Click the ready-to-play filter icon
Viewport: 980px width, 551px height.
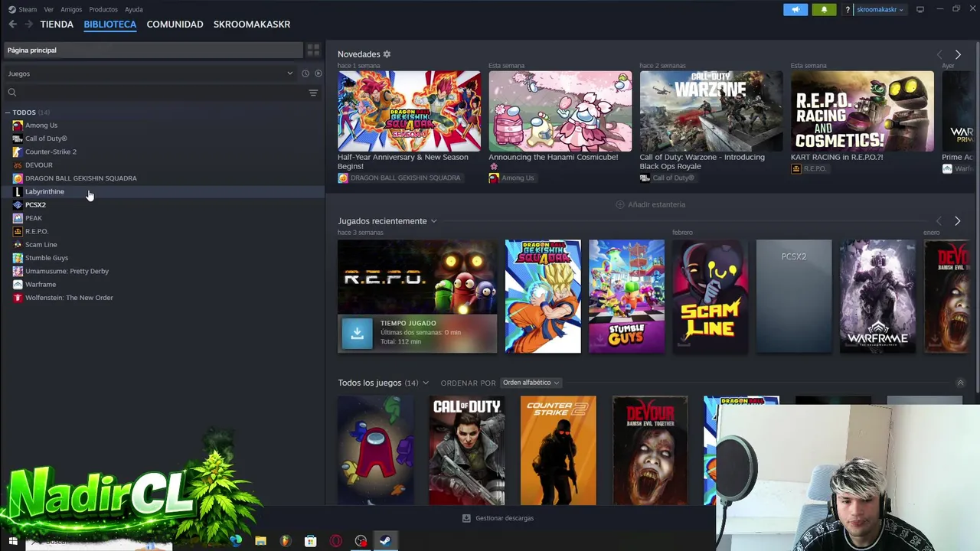(x=318, y=73)
